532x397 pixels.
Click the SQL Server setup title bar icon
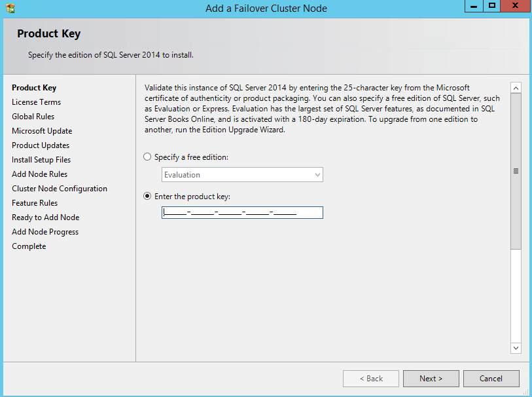10,9
